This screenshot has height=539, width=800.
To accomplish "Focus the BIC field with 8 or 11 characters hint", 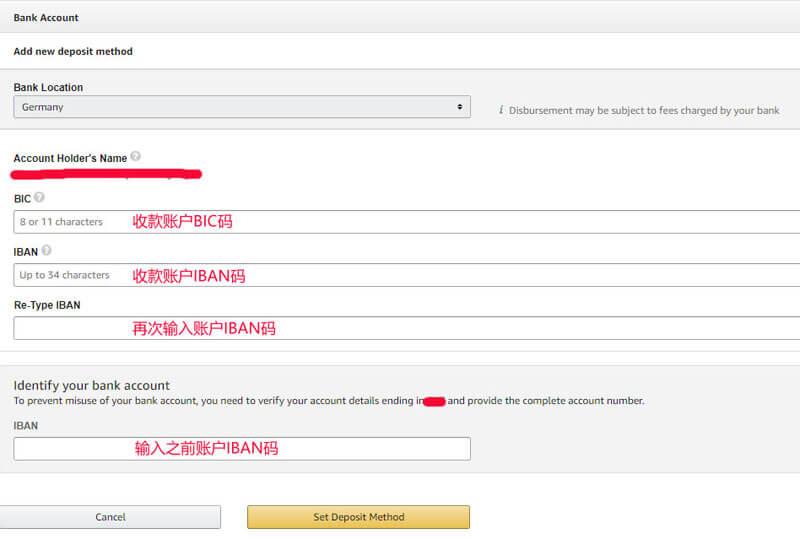I will pos(407,222).
